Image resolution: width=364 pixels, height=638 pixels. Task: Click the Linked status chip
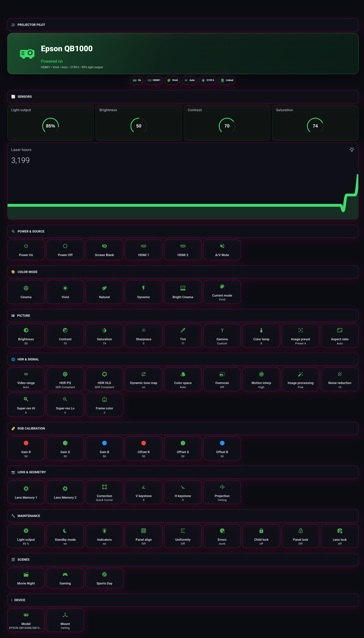(227, 80)
